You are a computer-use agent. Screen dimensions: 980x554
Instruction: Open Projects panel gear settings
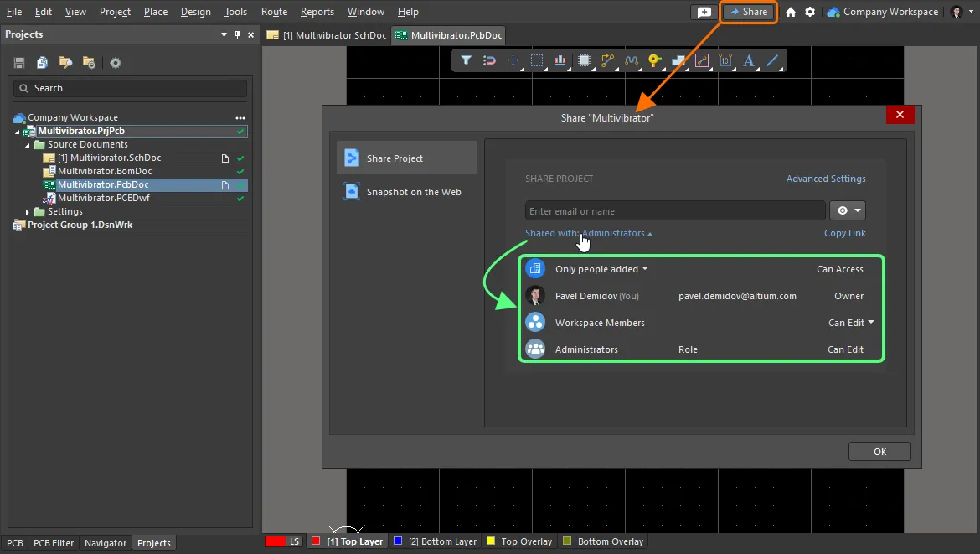[116, 63]
